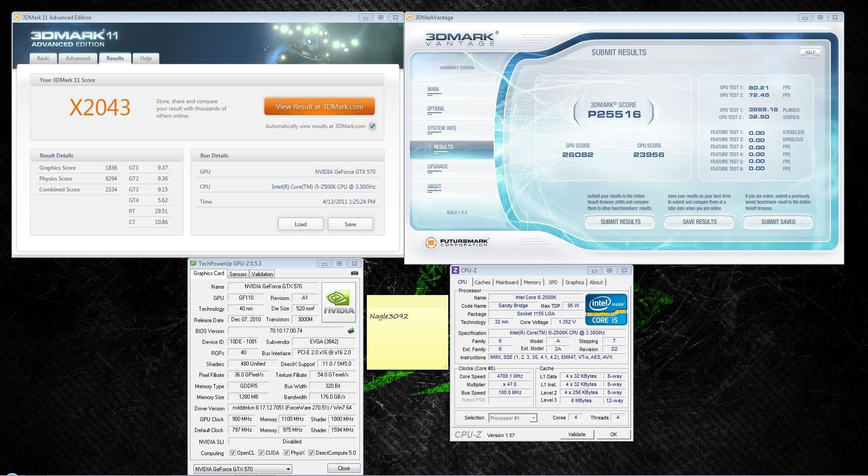
Task: Click the Intel Core i5 logo in CPU-Z
Action: coord(606,309)
